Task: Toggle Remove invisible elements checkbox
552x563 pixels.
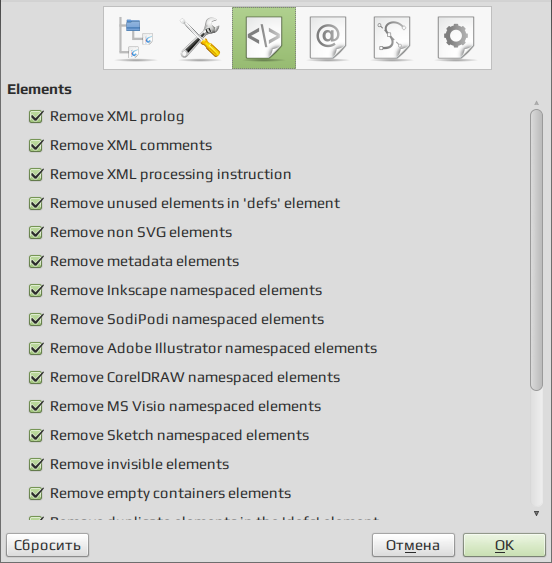Action: [x=36, y=465]
